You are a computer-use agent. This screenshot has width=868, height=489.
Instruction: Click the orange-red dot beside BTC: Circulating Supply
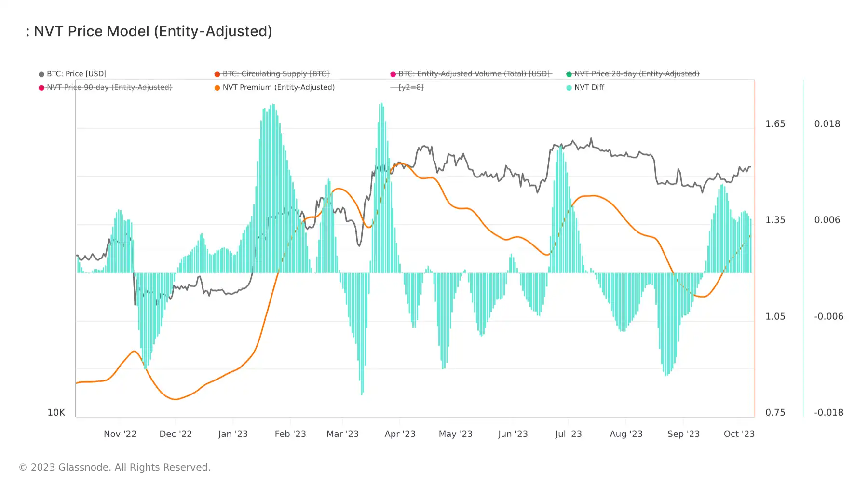tap(217, 74)
